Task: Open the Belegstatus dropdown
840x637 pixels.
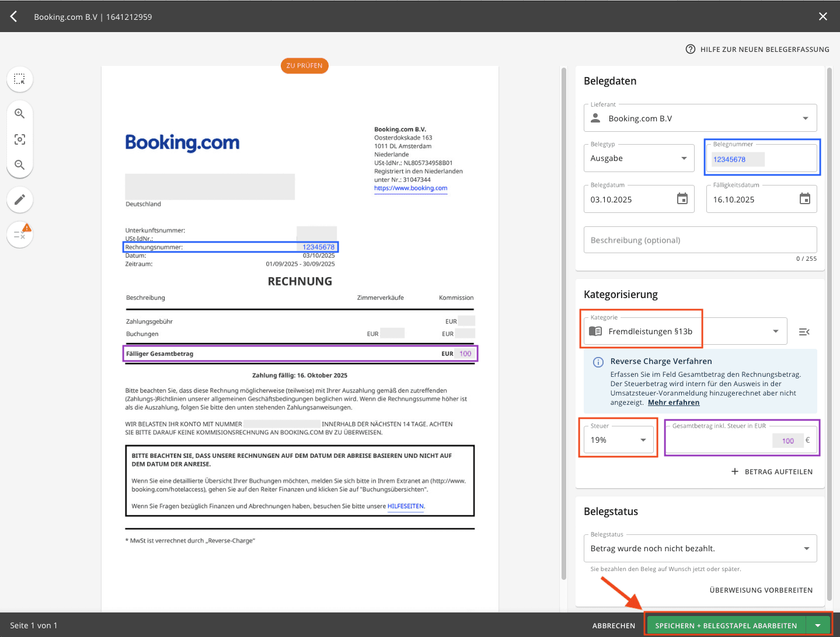Action: click(700, 548)
